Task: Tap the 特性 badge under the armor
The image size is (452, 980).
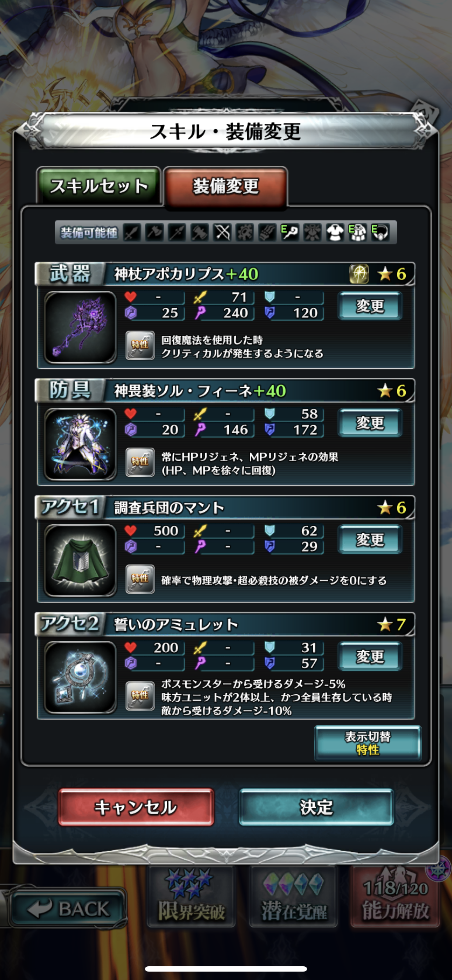Action: [x=140, y=462]
